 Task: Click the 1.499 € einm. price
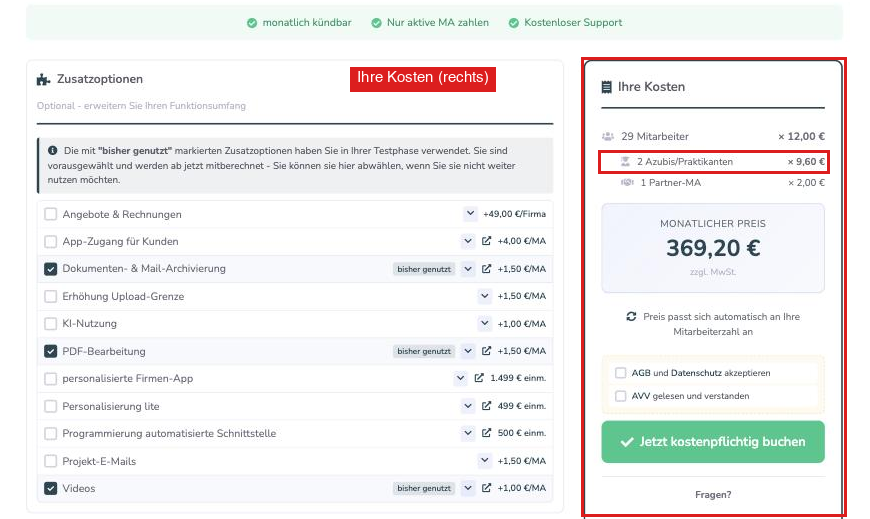click(x=518, y=378)
